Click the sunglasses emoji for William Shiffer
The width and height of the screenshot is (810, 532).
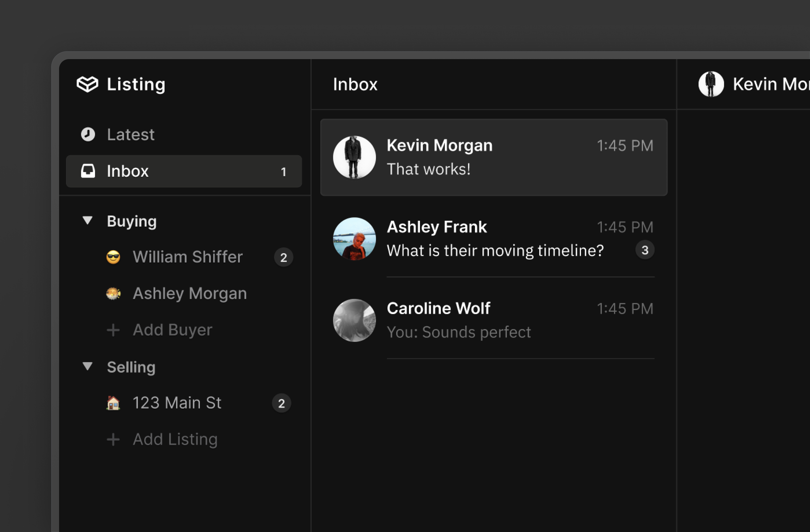(113, 257)
